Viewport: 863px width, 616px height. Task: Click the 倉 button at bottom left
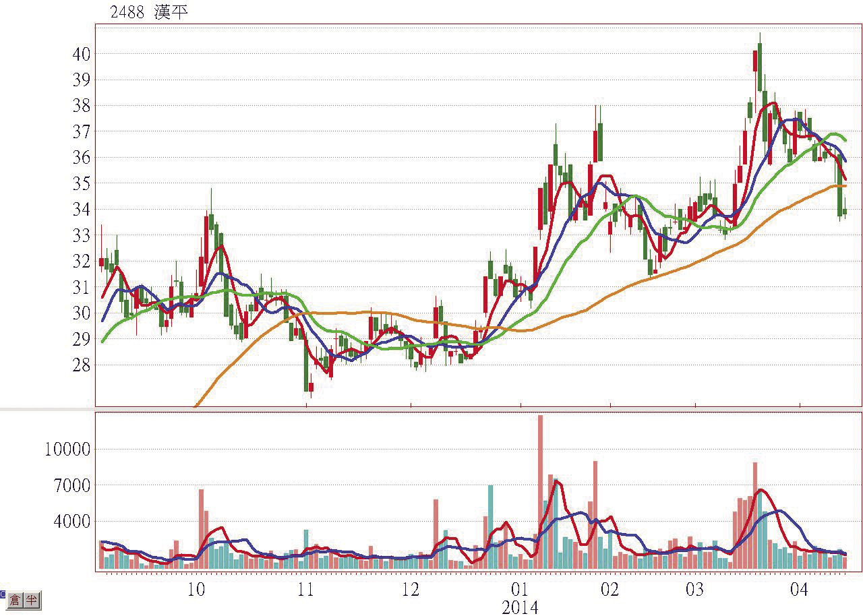pos(14,600)
